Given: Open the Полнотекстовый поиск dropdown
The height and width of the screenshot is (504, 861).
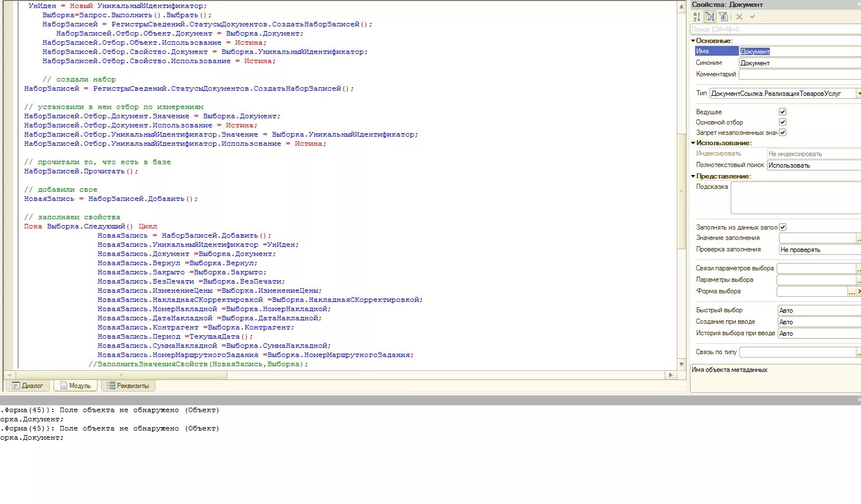Looking at the screenshot, I should (x=814, y=165).
